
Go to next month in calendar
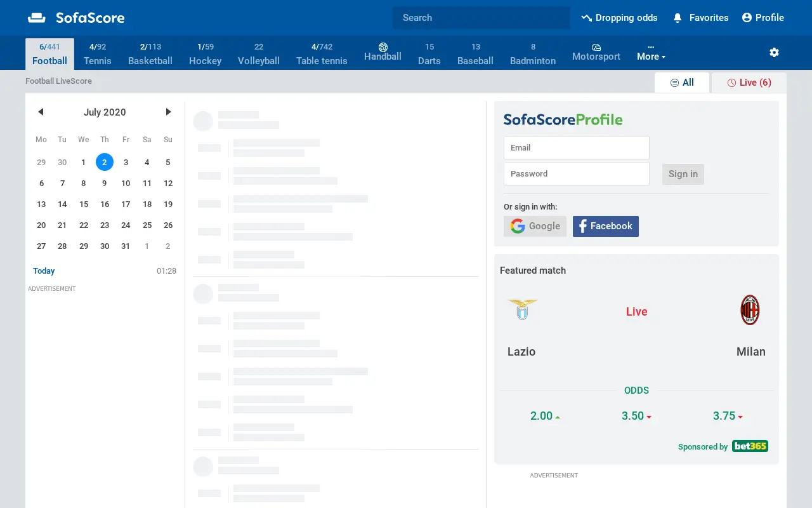point(168,112)
